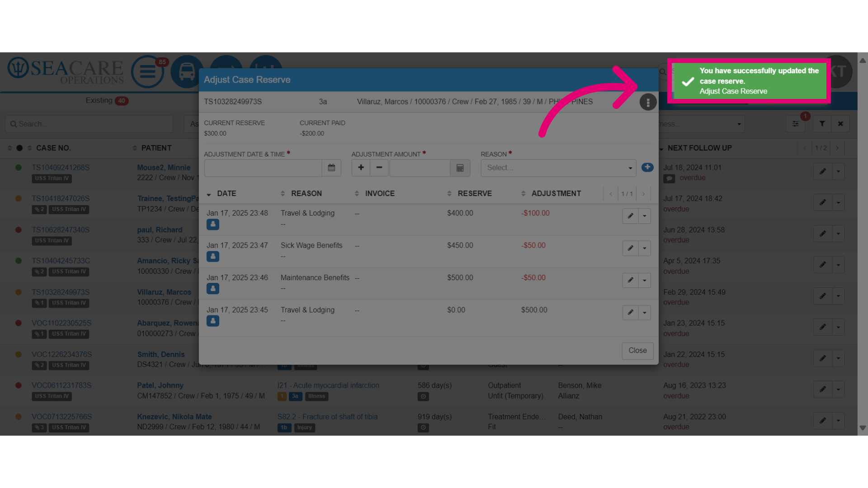This screenshot has width=868, height=488.
Task: Expand actions for Maintenance Benefits adjustment
Action: coord(645,280)
